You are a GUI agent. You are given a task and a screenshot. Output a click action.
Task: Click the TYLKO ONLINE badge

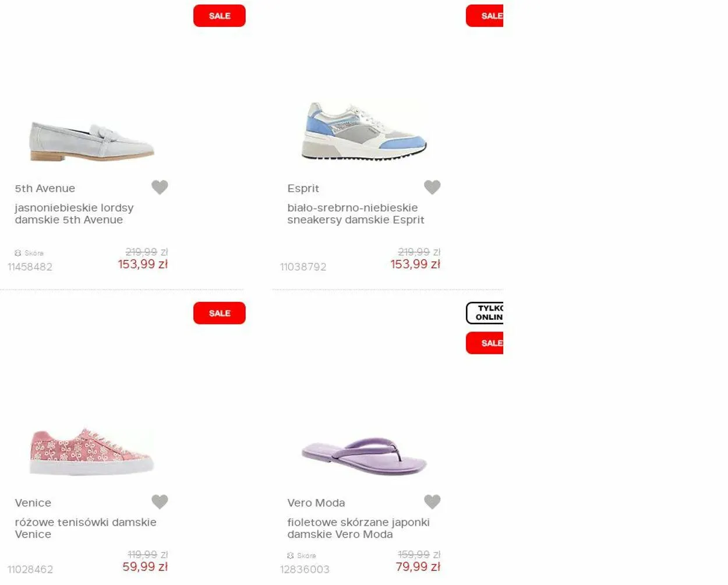click(x=485, y=313)
